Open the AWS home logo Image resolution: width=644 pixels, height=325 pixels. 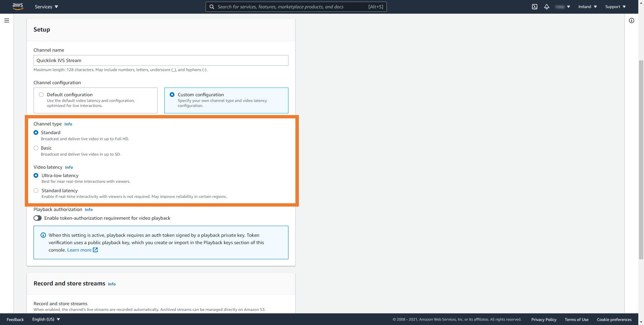(x=18, y=6)
